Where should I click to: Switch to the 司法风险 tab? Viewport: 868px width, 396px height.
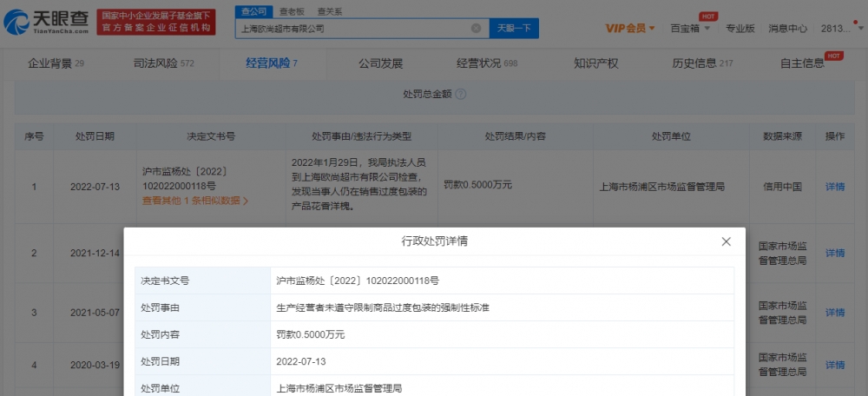pyautogui.click(x=164, y=63)
